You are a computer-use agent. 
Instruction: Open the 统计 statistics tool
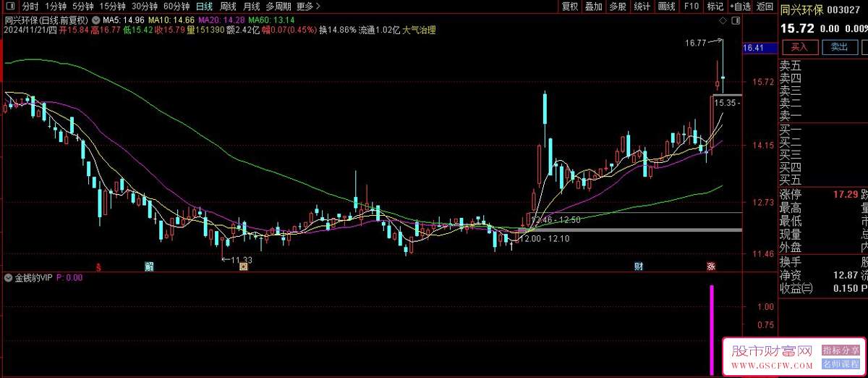pos(641,7)
